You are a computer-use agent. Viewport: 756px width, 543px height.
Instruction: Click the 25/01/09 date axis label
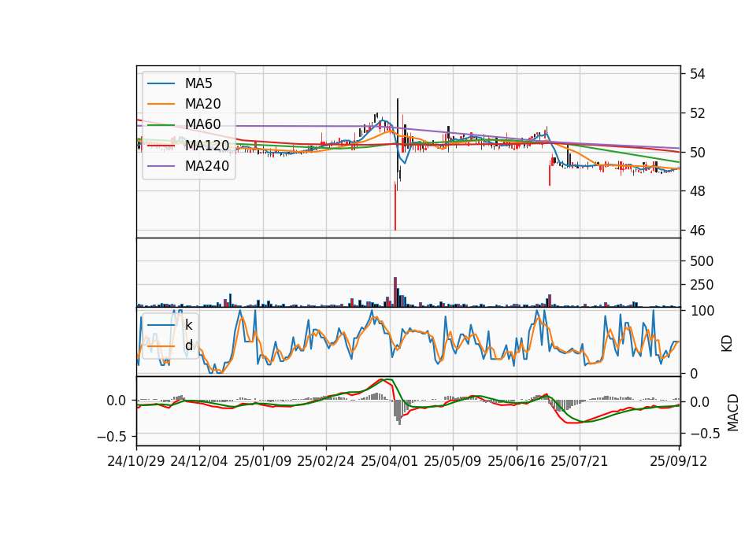(263, 461)
